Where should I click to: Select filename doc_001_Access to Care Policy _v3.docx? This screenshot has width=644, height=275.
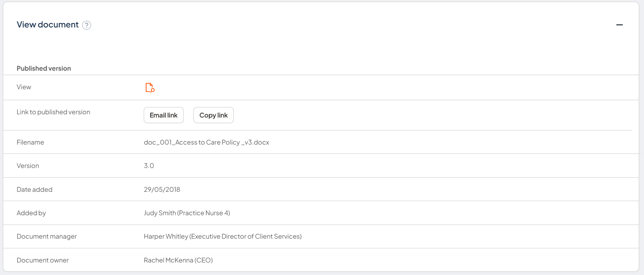point(206,142)
